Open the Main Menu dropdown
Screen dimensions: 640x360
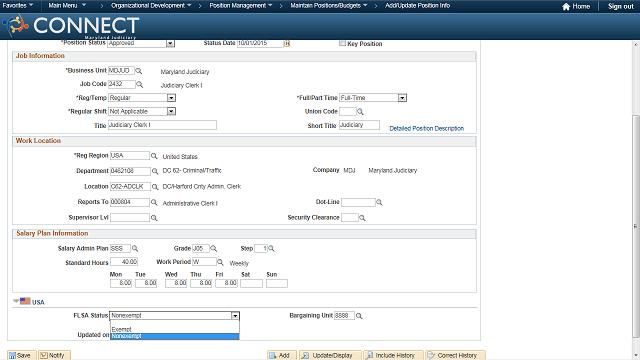(67, 6)
